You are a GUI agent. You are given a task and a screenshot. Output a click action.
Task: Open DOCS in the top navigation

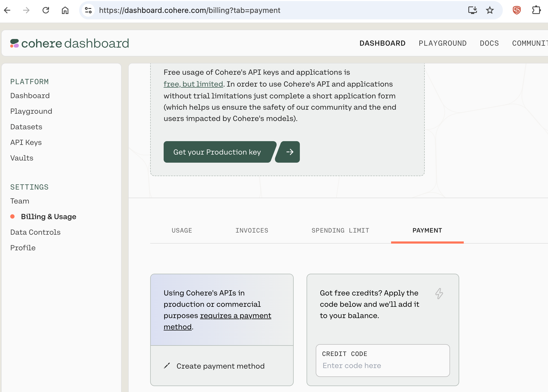click(489, 43)
